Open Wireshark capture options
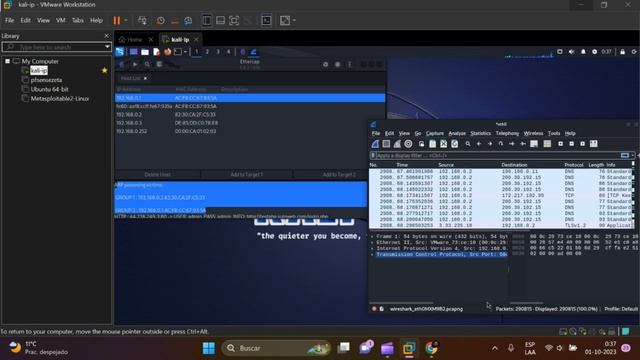Image resolution: width=640 pixels, height=360 pixels. [408, 144]
